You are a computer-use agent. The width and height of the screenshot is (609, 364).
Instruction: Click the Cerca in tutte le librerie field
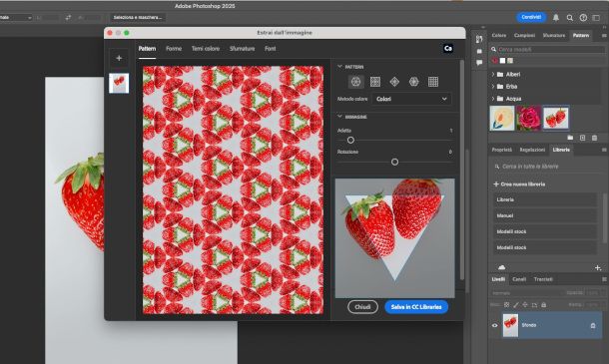(x=547, y=167)
